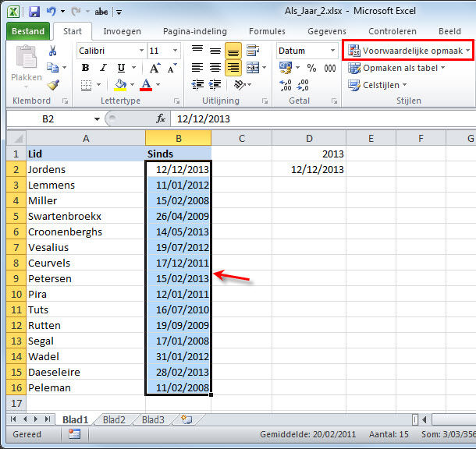
Task: Open the Customize Quick Access Toolbar arrow
Action: [x=119, y=12]
